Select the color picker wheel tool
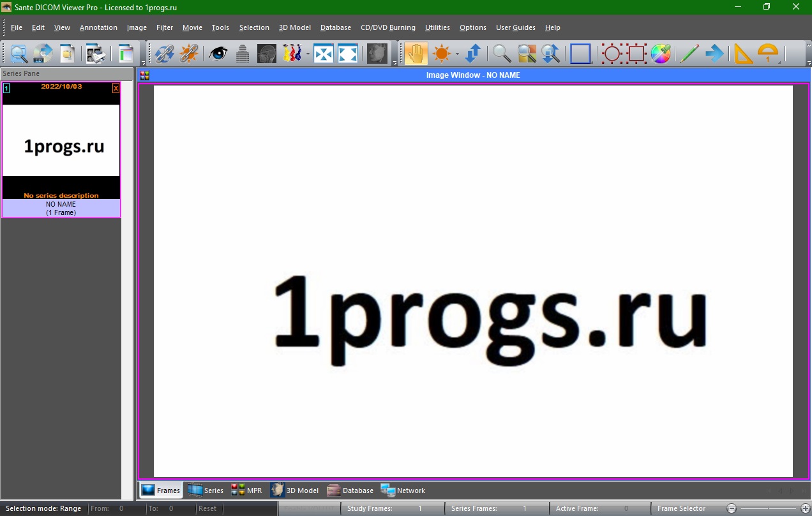Viewport: 812px width, 516px height. (x=661, y=54)
